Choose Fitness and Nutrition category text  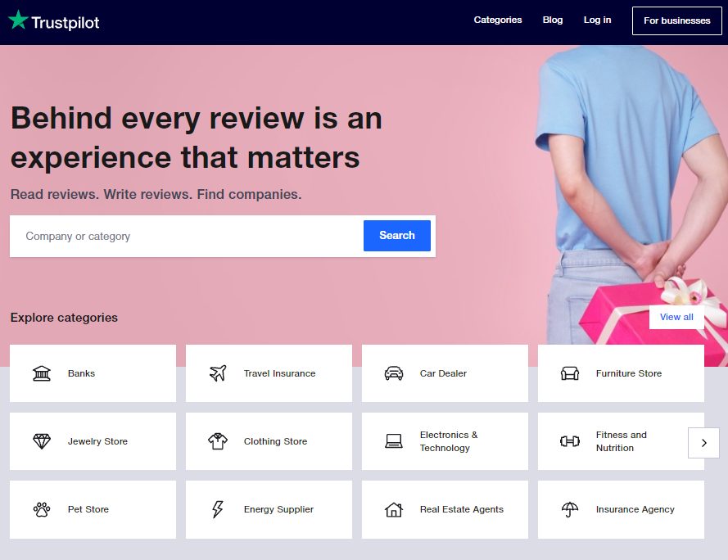621,441
